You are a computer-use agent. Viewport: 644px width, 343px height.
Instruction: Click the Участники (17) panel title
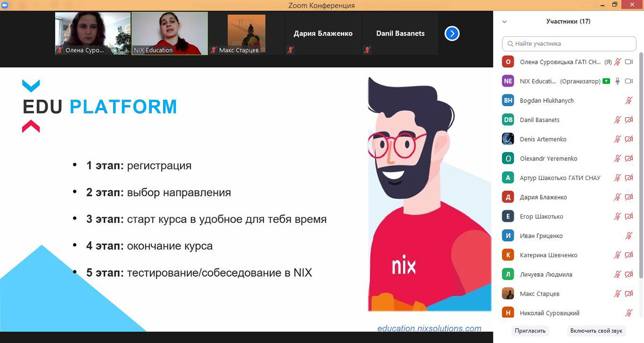(569, 21)
